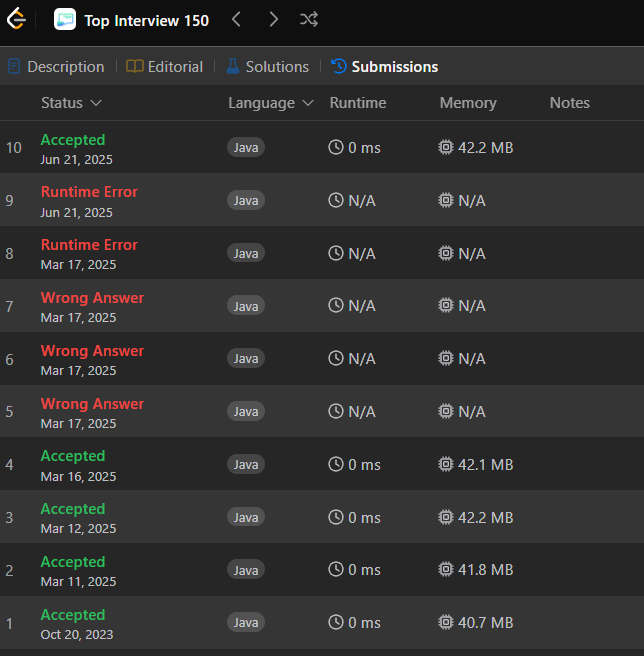Pick a random problem shuffle icon
Screen dimensions: 644x656
pos(309,19)
